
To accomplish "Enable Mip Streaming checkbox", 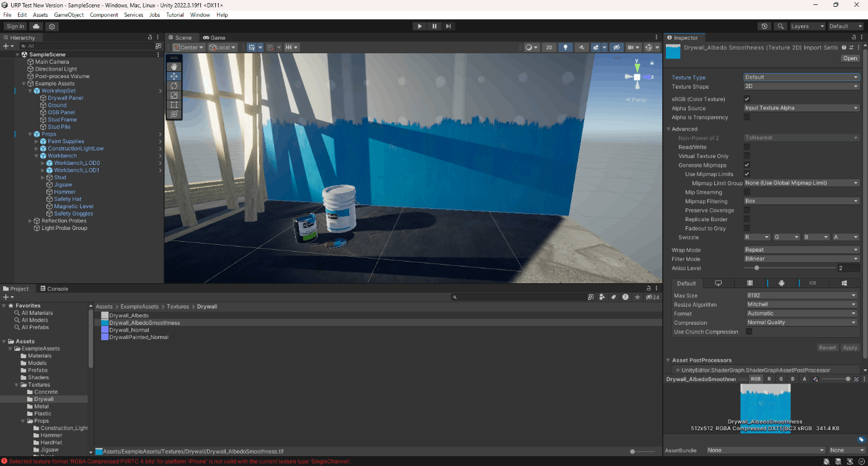I will pyautogui.click(x=746, y=192).
